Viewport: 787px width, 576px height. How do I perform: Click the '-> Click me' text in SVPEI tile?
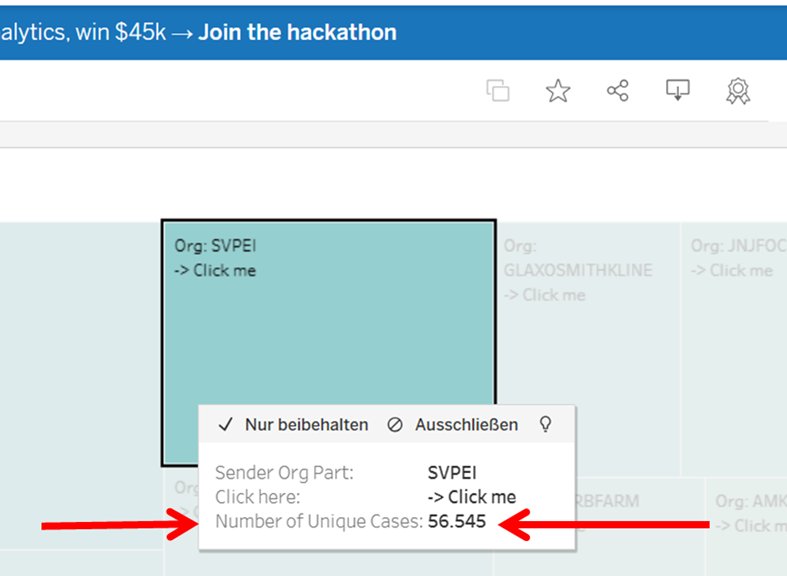point(215,270)
